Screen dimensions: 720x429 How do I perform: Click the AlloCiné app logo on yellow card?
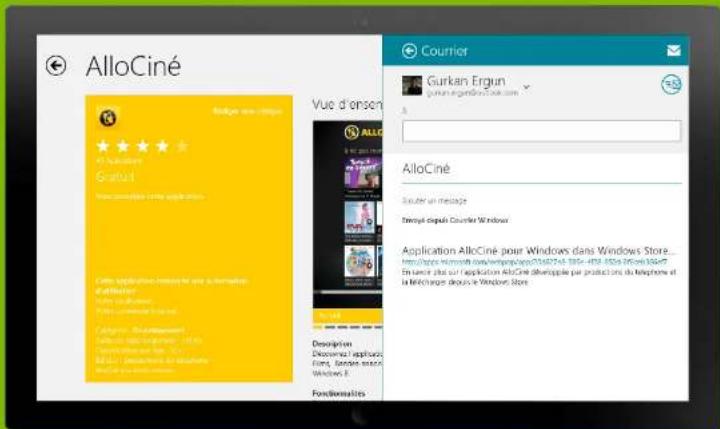107,118
